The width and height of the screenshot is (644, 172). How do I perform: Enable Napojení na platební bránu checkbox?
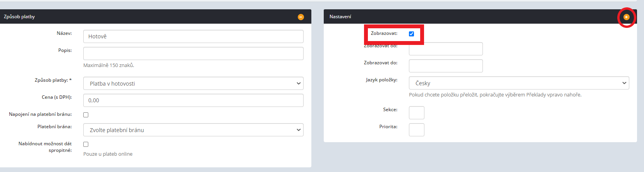[x=86, y=115]
